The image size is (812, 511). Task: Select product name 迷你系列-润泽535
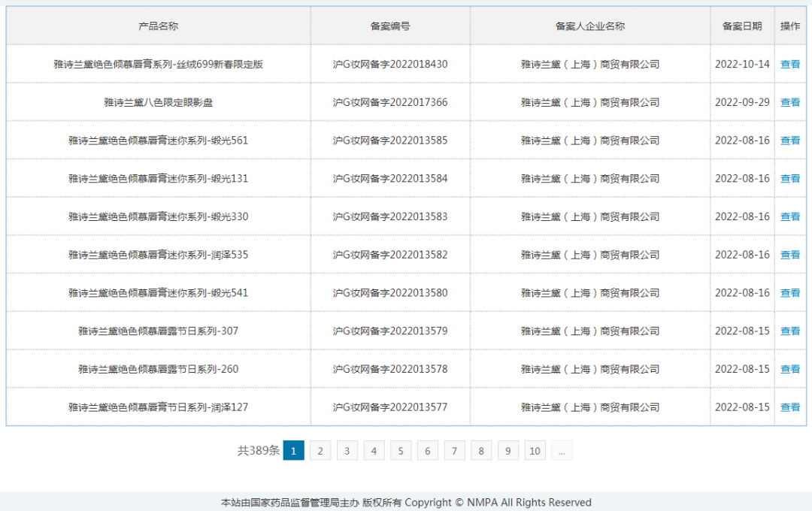(x=159, y=255)
